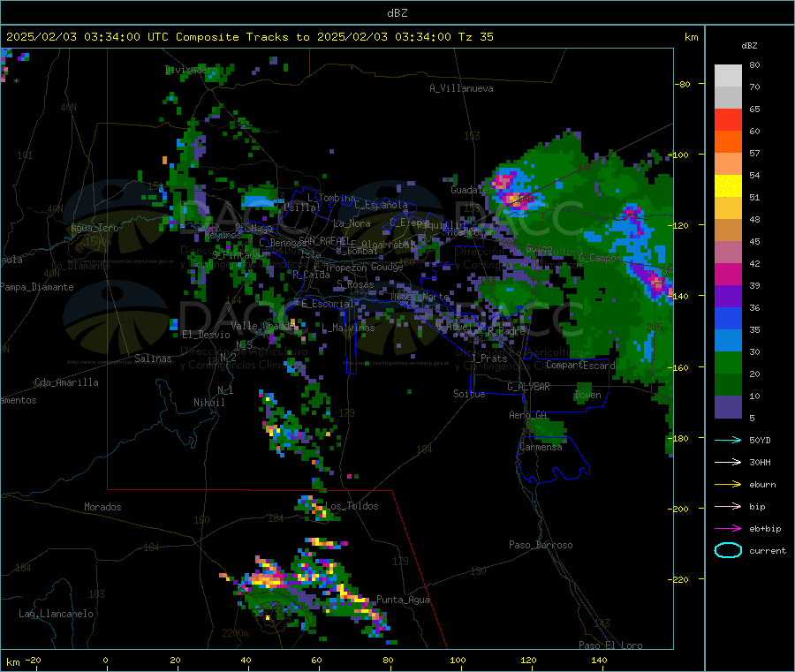
Task: Click the 5 dBZ purple legend swatch
Action: (728, 407)
